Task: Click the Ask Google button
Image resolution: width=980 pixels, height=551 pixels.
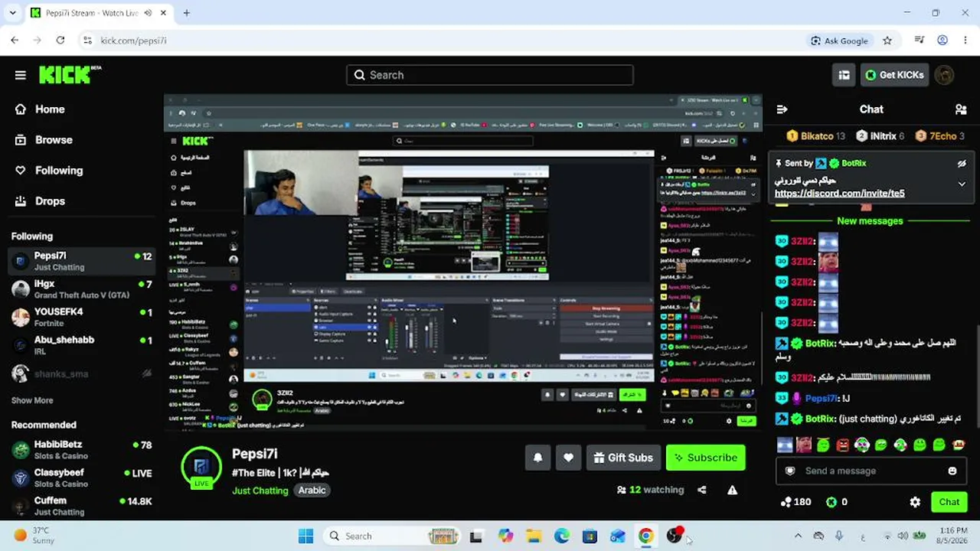Action: point(840,41)
